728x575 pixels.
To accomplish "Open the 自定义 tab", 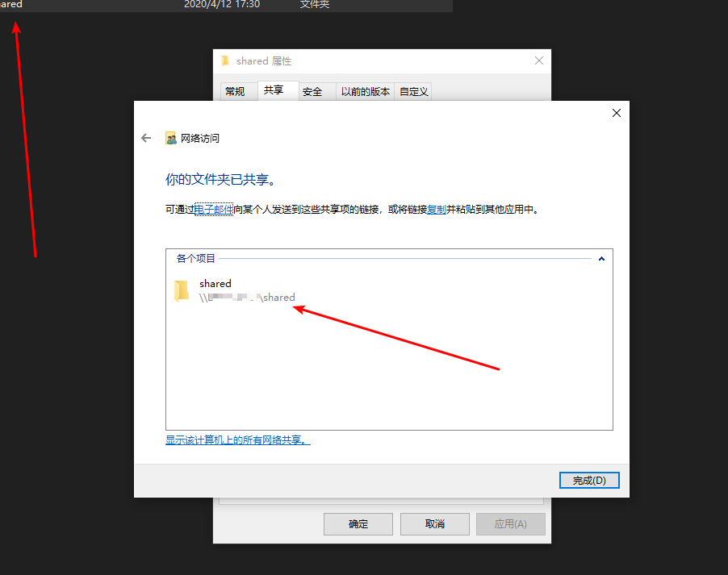I will [414, 91].
